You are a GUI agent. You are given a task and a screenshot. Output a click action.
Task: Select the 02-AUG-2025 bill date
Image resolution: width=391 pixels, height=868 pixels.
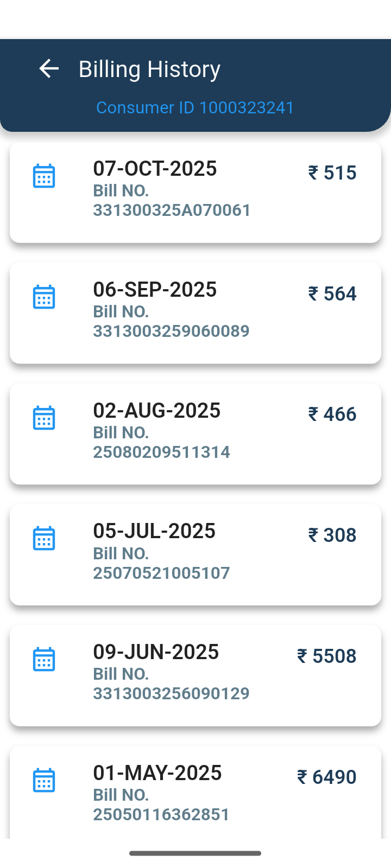click(156, 411)
